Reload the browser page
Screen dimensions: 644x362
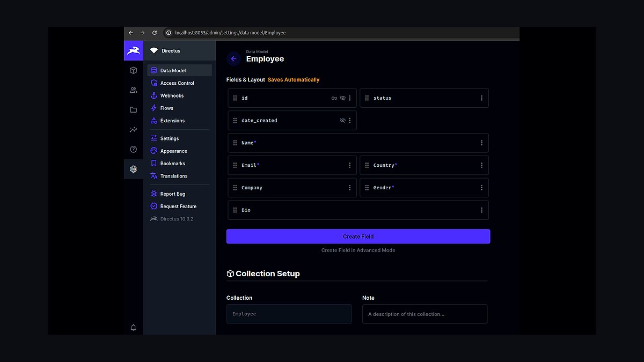[x=155, y=33]
